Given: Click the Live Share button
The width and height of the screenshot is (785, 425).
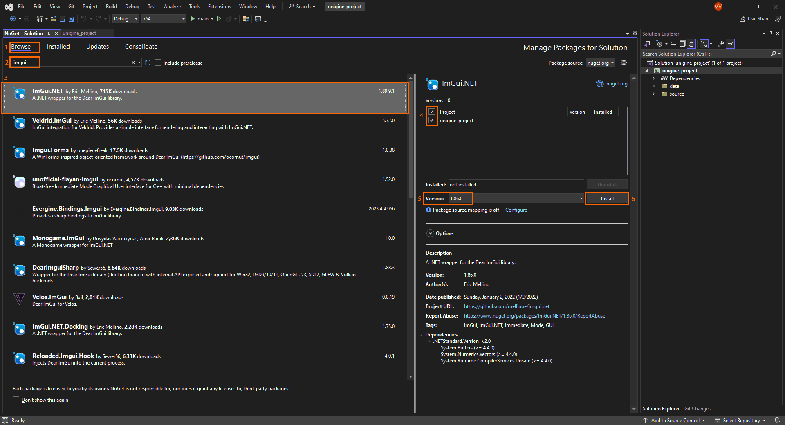Looking at the screenshot, I should click(x=754, y=19).
